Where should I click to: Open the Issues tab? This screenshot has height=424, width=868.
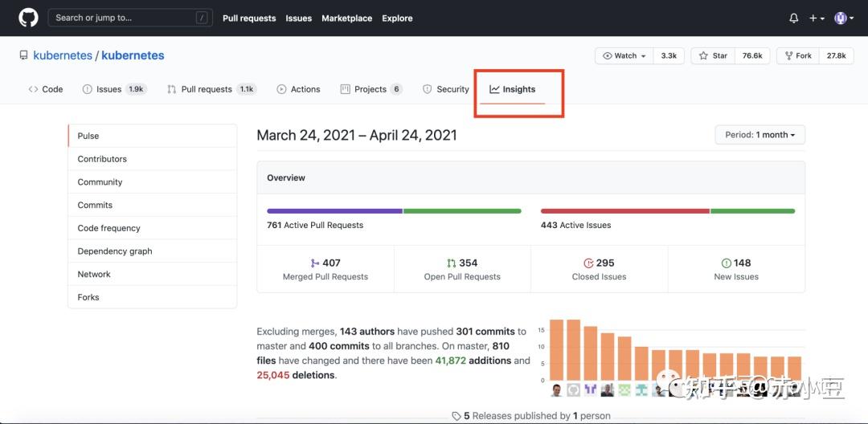(108, 89)
